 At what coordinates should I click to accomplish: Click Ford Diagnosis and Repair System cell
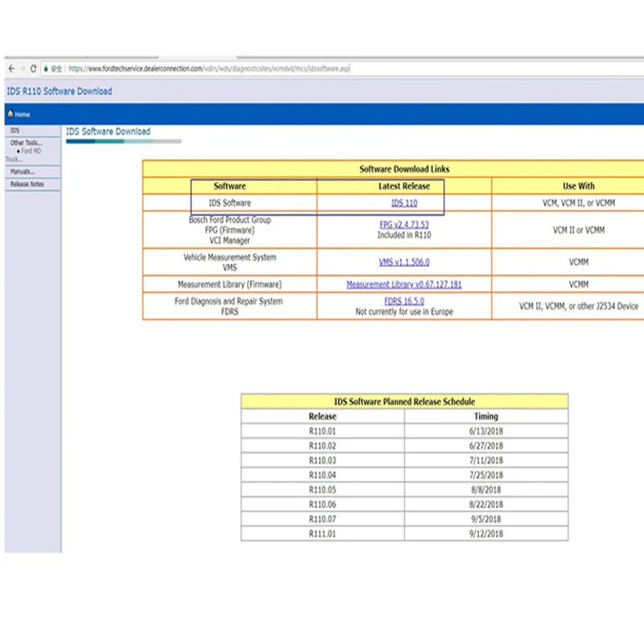tap(229, 307)
